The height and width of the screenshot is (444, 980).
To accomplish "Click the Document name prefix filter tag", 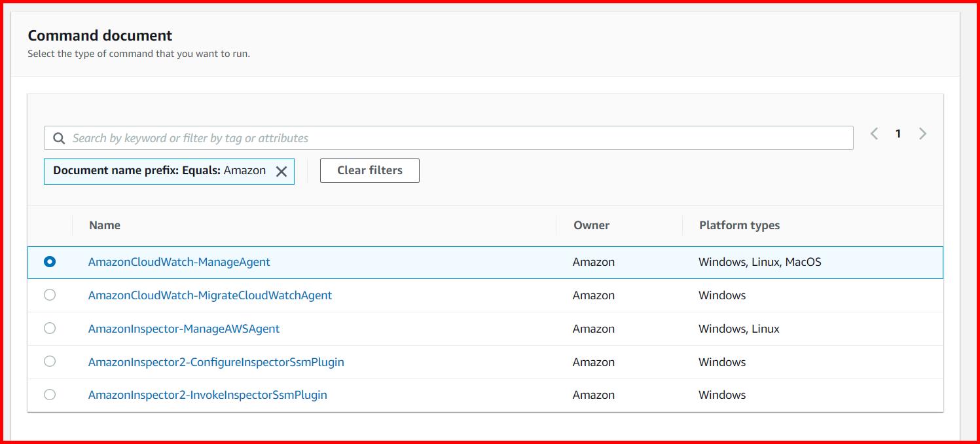I will (157, 170).
